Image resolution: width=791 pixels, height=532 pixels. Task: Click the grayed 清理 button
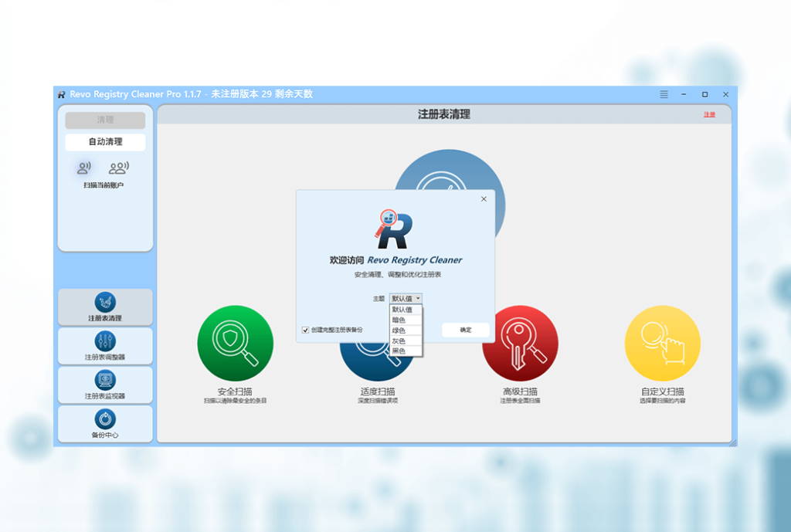point(105,120)
